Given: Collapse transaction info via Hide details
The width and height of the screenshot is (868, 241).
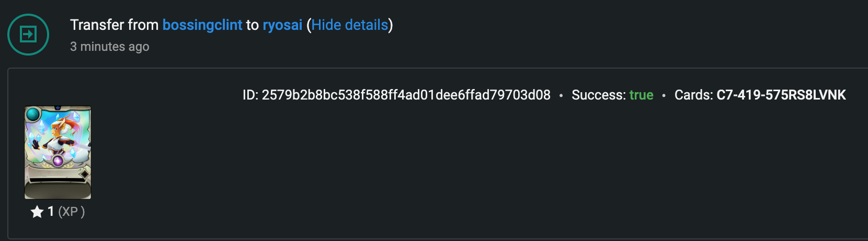Looking at the screenshot, I should coord(350,25).
